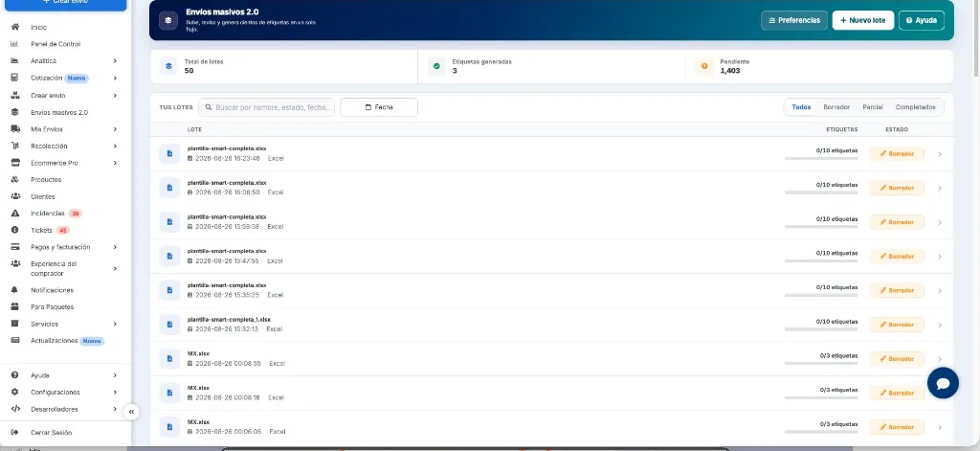The width and height of the screenshot is (980, 451).
Task: Click the Pendiente value 1,403
Action: pyautogui.click(x=730, y=71)
